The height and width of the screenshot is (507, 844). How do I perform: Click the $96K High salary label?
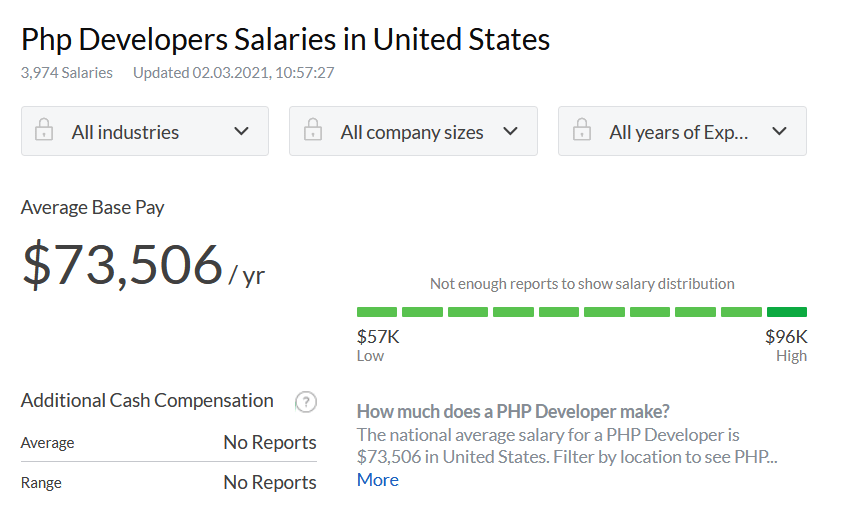pos(786,345)
